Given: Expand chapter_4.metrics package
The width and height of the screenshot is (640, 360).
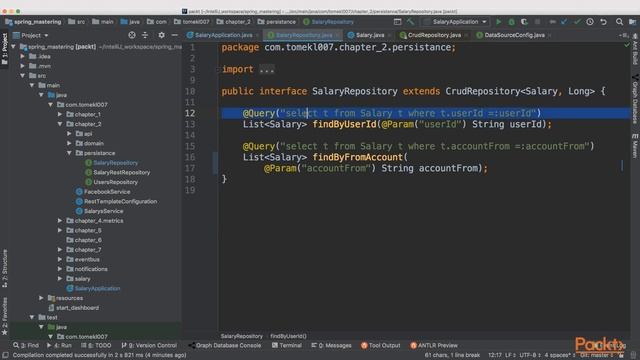Looking at the screenshot, I should click(60, 220).
